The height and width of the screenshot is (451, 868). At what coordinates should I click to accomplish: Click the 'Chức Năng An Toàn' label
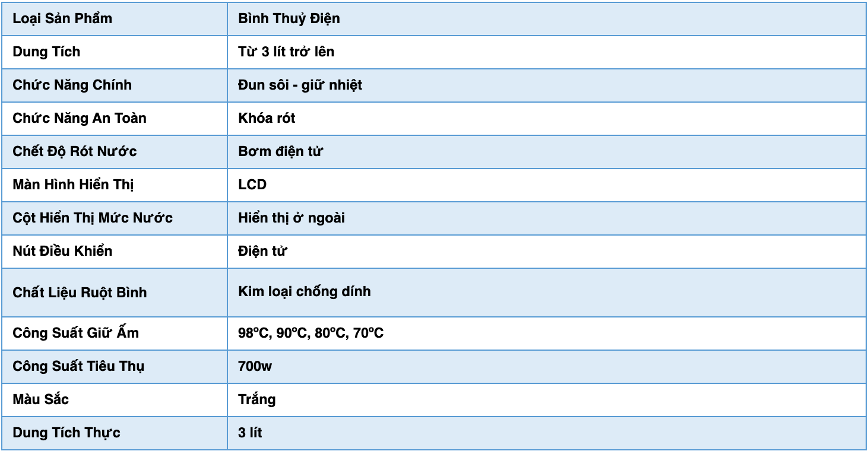pyautogui.click(x=80, y=118)
